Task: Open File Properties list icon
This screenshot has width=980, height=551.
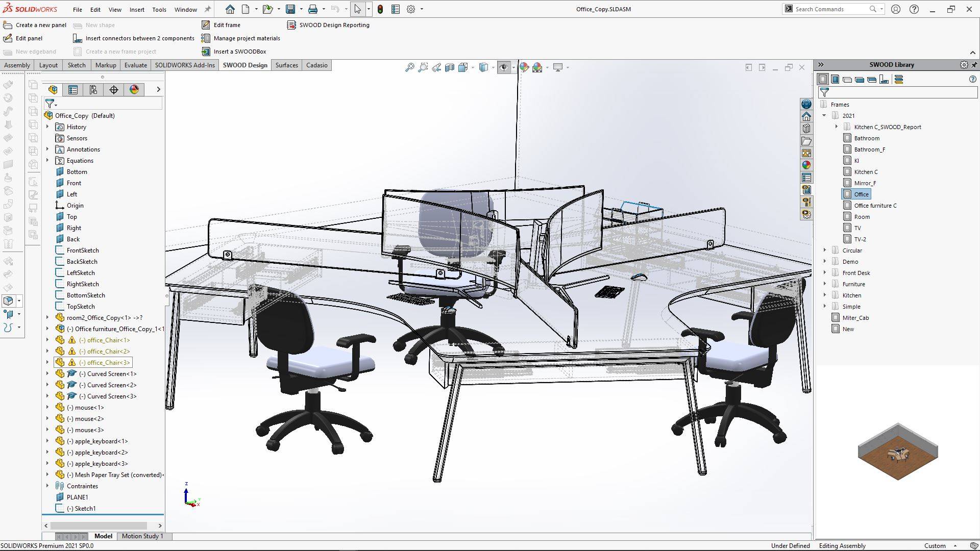Action: [396, 9]
